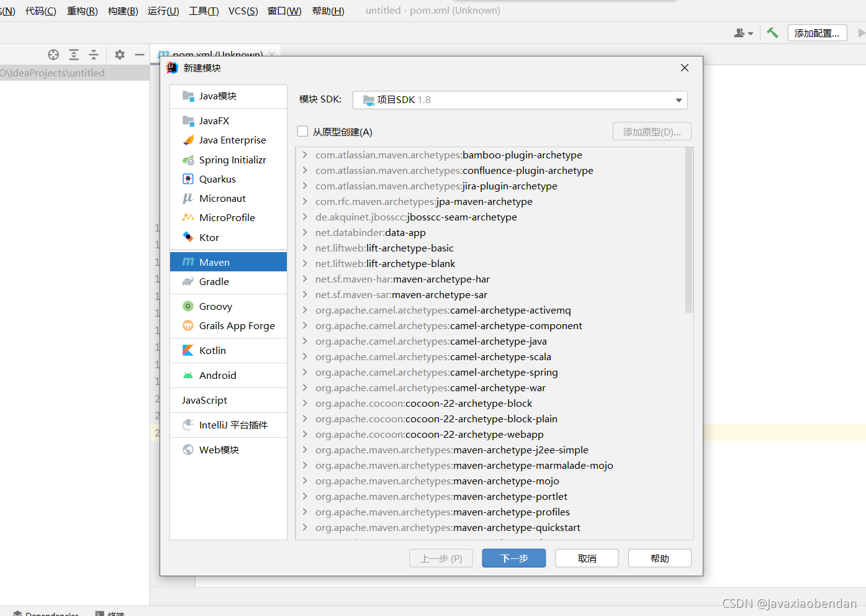The width and height of the screenshot is (866, 616).
Task: Select the Java module icon in sidebar
Action: coord(188,96)
